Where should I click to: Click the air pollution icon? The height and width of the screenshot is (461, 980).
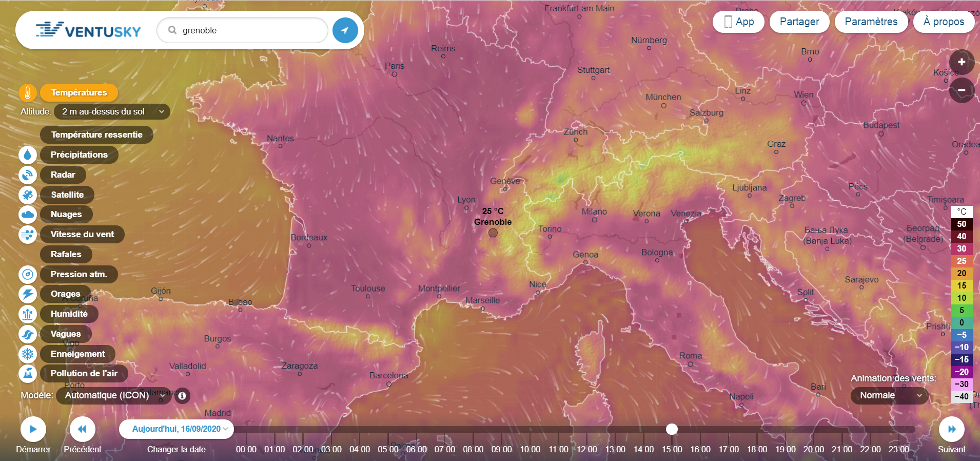28,373
